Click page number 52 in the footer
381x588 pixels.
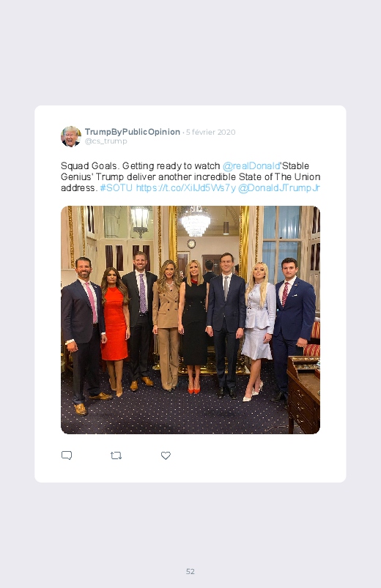[x=190, y=571]
